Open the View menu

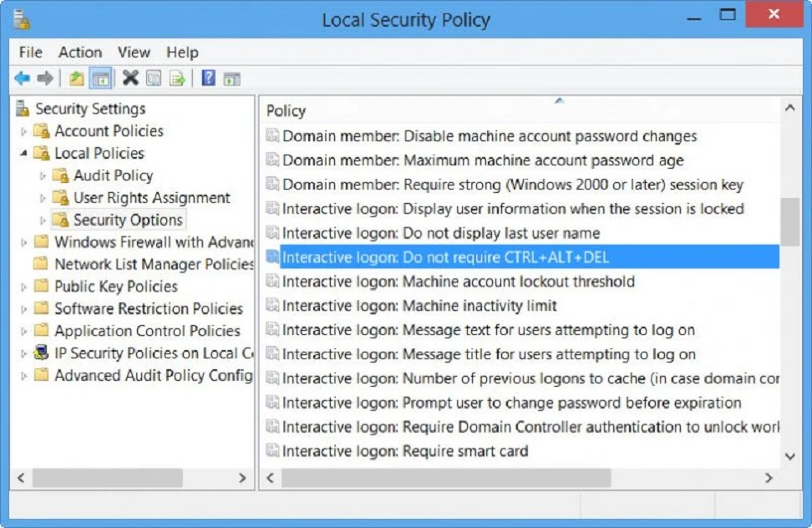[x=134, y=52]
